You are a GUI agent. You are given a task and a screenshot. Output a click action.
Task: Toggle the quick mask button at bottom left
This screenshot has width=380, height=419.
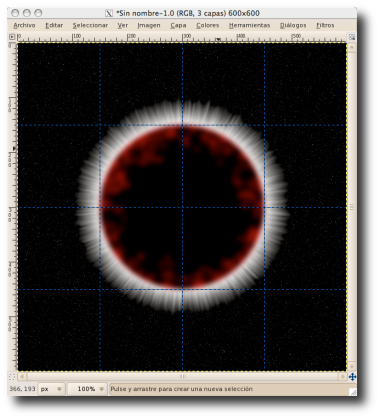(12, 377)
